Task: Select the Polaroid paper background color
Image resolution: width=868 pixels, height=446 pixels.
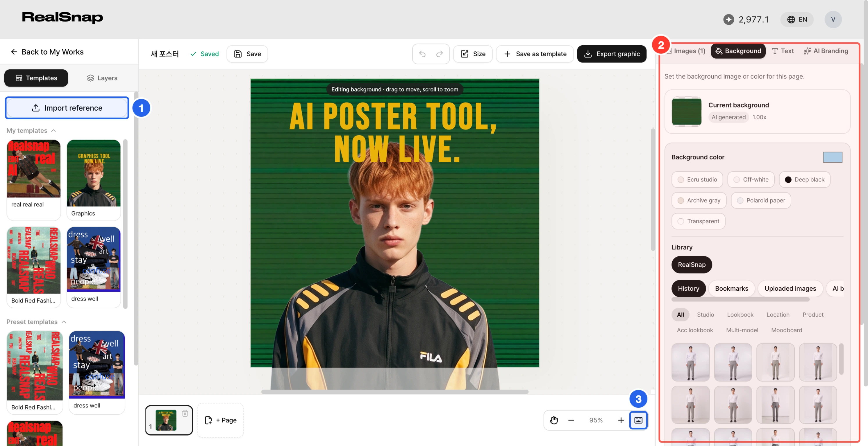Action: (x=761, y=200)
